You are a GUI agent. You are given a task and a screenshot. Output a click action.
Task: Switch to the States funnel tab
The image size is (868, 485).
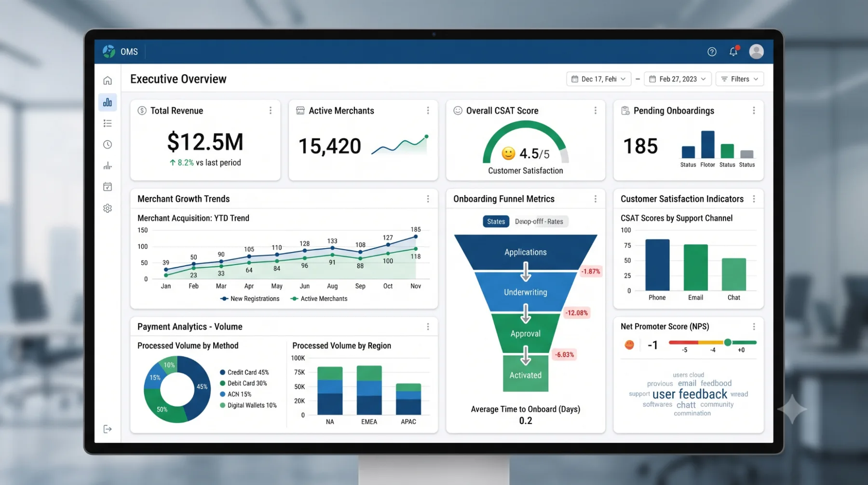[496, 222]
